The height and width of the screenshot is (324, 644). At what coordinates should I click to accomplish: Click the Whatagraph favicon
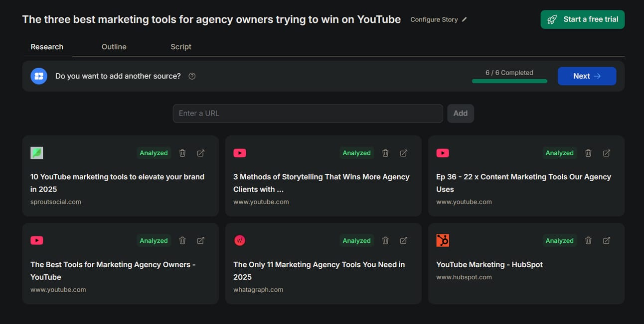point(240,241)
